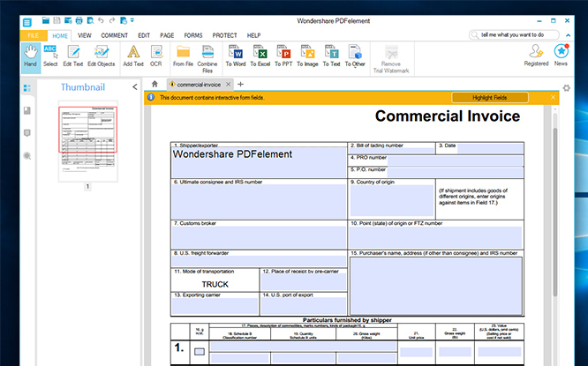Screen dimensions: 588x366
Task: Switch to the PAGE tab
Action: point(167,35)
